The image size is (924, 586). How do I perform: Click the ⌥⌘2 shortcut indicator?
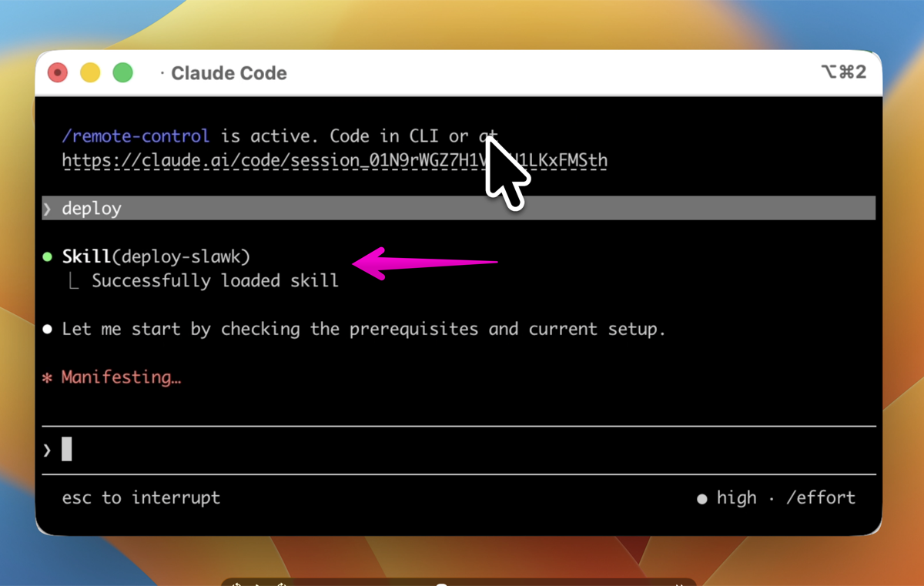[x=843, y=72]
